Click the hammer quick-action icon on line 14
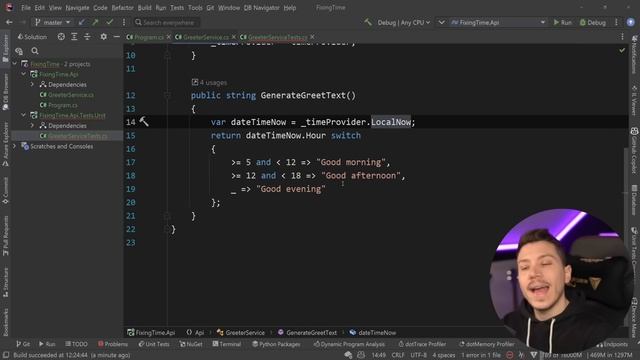Screen dimensions: 640x360 [x=144, y=121]
